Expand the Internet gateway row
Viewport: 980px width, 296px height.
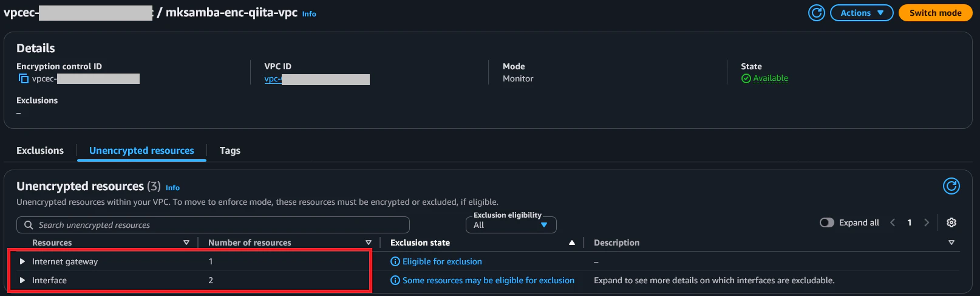[x=22, y=261]
